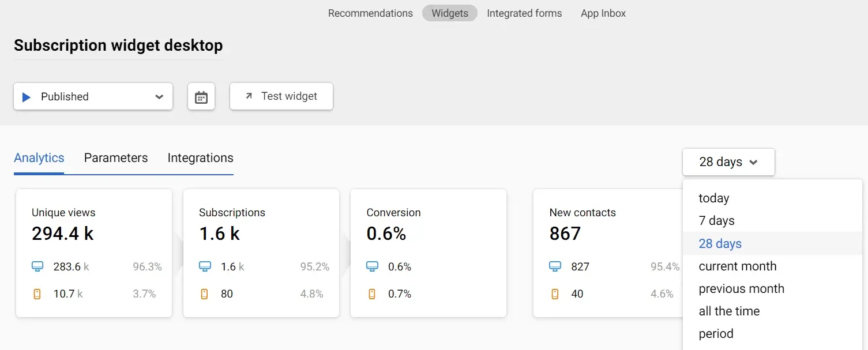
Task: Click the Test widget button
Action: [281, 96]
